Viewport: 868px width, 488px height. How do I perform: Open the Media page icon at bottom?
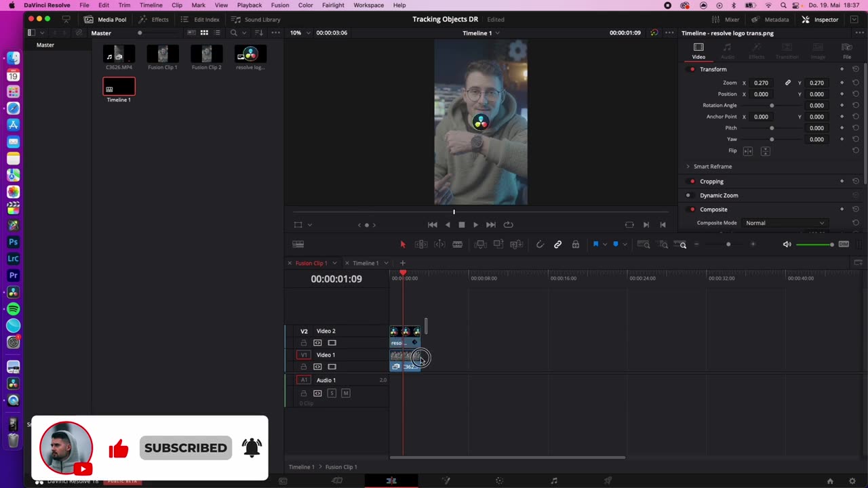283,481
